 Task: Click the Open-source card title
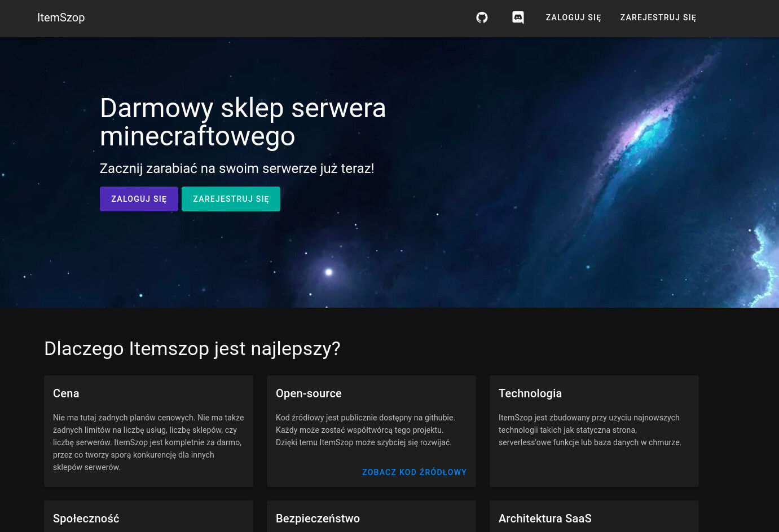tap(309, 393)
